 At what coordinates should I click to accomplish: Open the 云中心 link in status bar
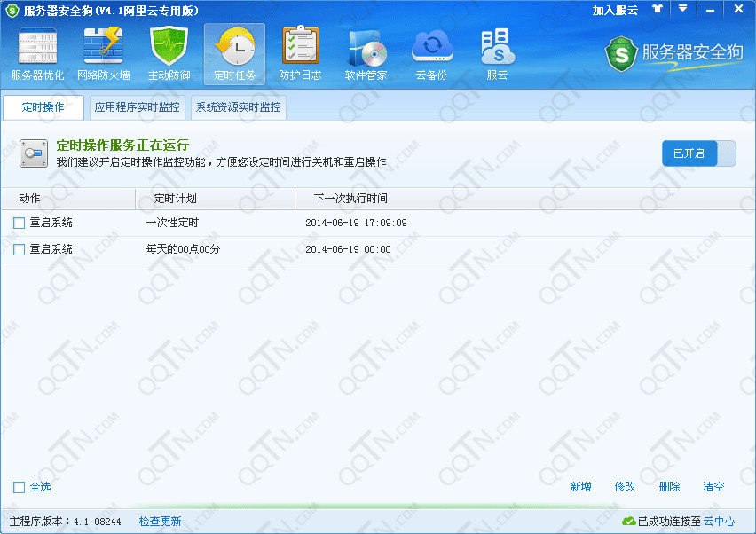point(719,521)
